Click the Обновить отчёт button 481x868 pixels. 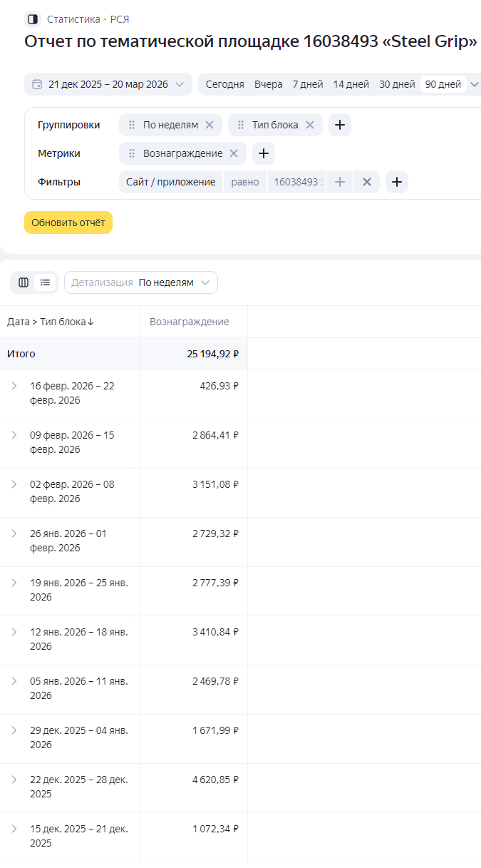click(x=68, y=223)
